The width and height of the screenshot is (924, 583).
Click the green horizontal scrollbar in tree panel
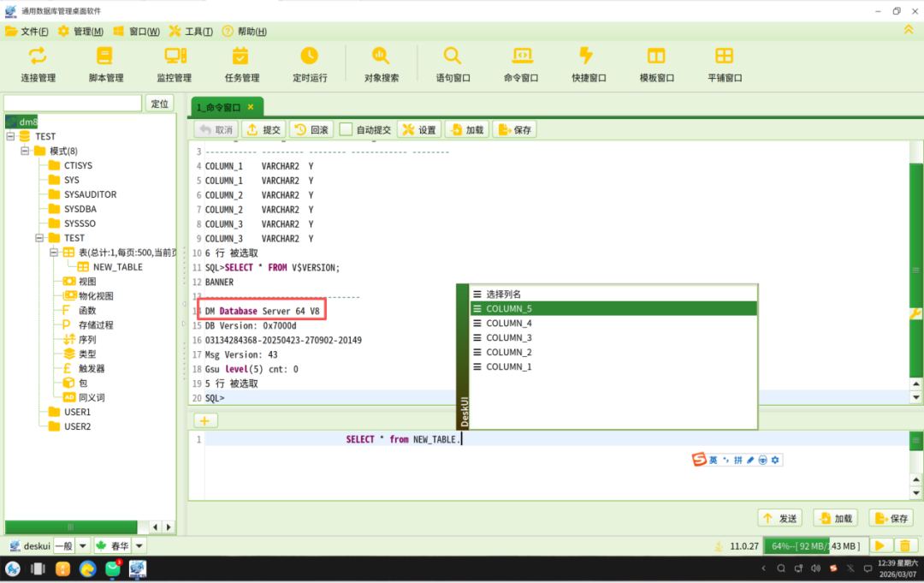pos(71,526)
